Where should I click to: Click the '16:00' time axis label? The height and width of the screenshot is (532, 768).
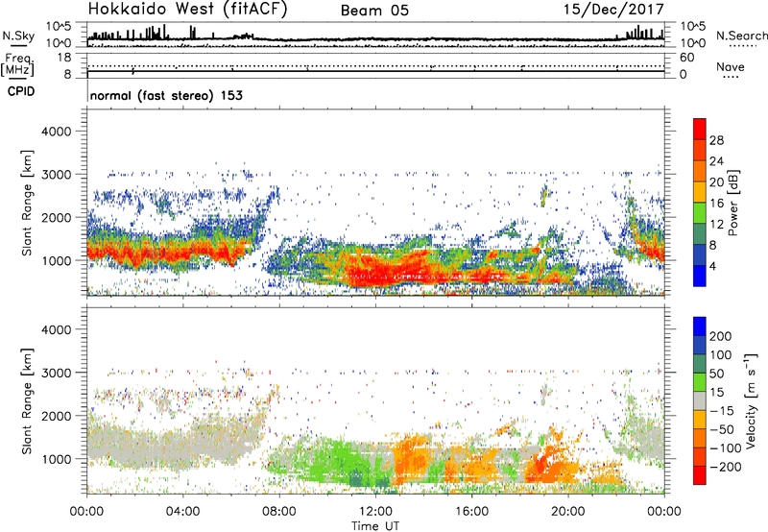click(x=471, y=512)
